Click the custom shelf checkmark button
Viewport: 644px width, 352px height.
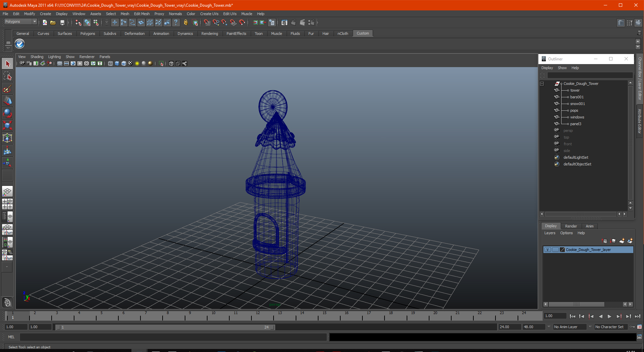20,44
